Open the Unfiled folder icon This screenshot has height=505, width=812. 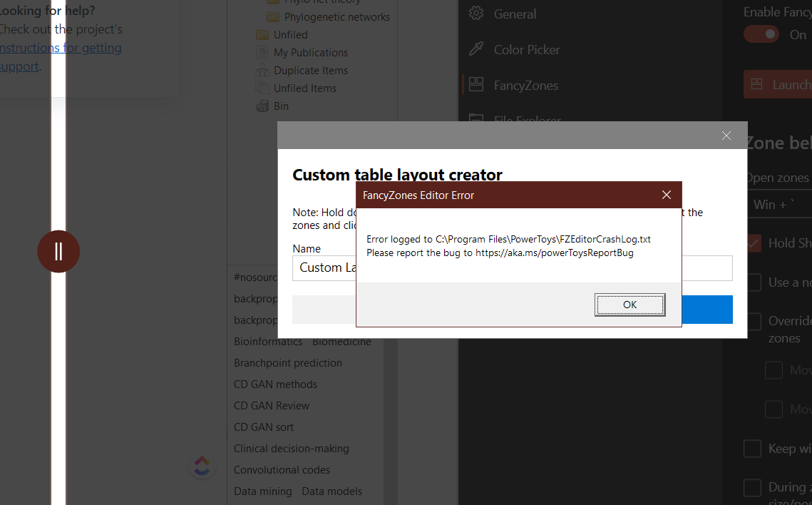click(x=262, y=34)
